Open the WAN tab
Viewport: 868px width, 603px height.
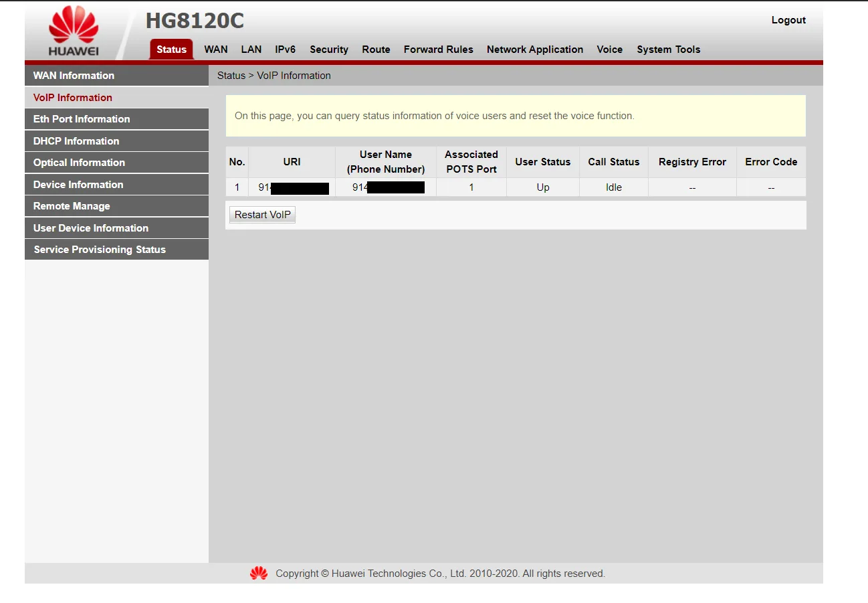pyautogui.click(x=216, y=50)
